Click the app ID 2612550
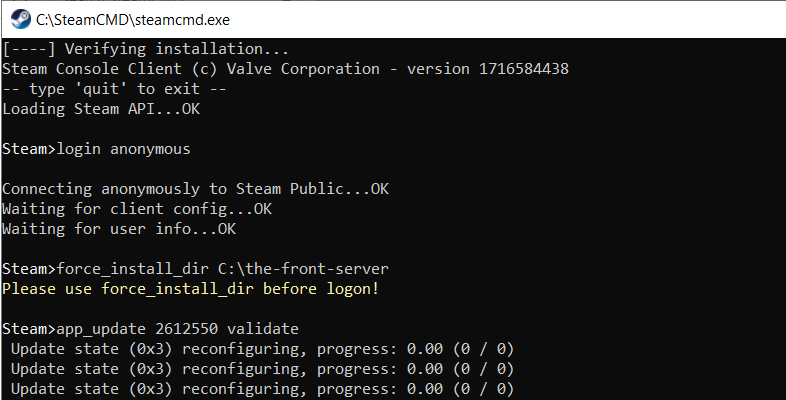786x400 pixels. point(186,329)
